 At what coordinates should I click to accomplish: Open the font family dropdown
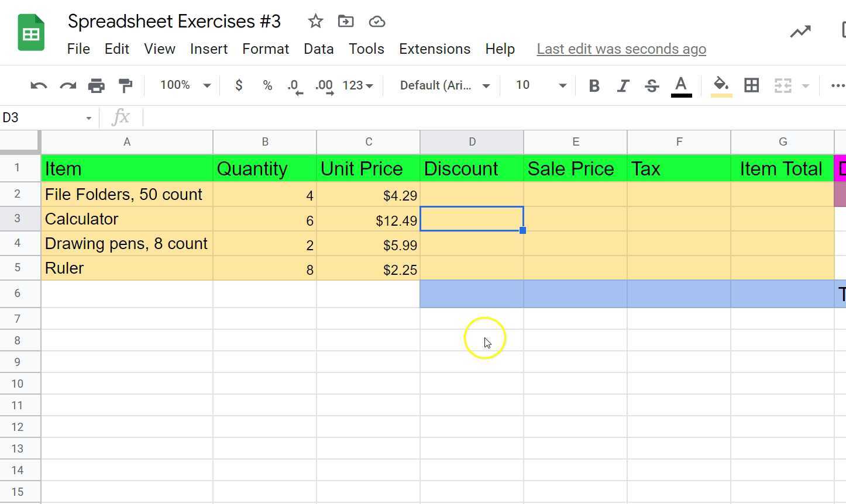[443, 85]
